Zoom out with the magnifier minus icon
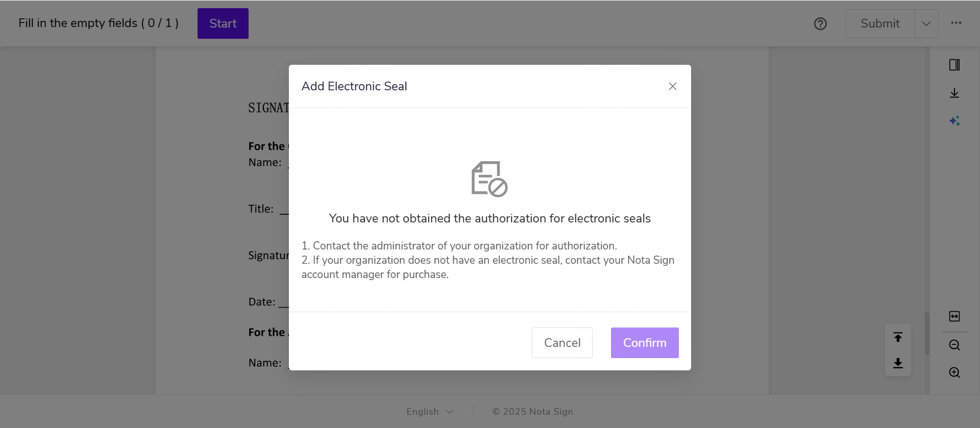This screenshot has width=980, height=428. pyautogui.click(x=954, y=345)
